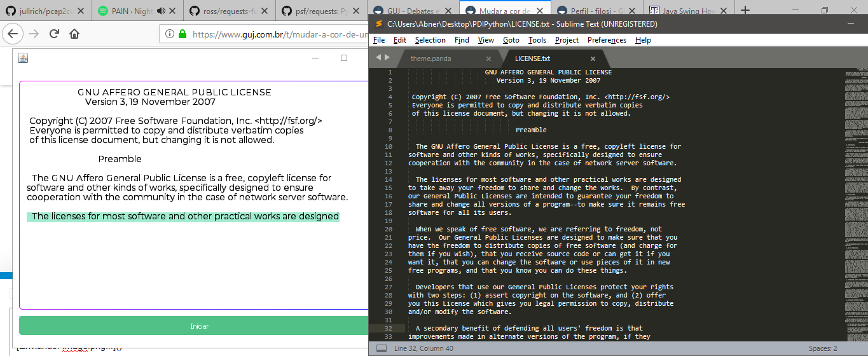Minimize the Java application window
Viewport: 868px width, 356px height.
coord(315,58)
